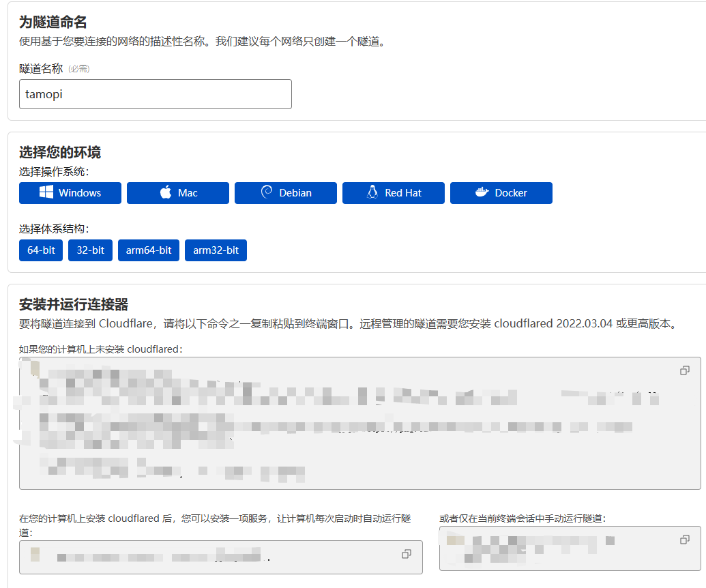Pick the Windows button label
Image resolution: width=706 pixels, height=588 pixels.
(x=80, y=193)
